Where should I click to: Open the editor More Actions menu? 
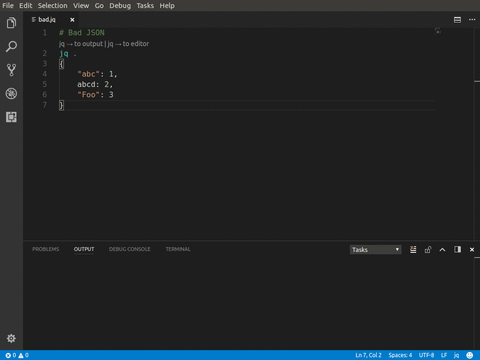pos(472,20)
